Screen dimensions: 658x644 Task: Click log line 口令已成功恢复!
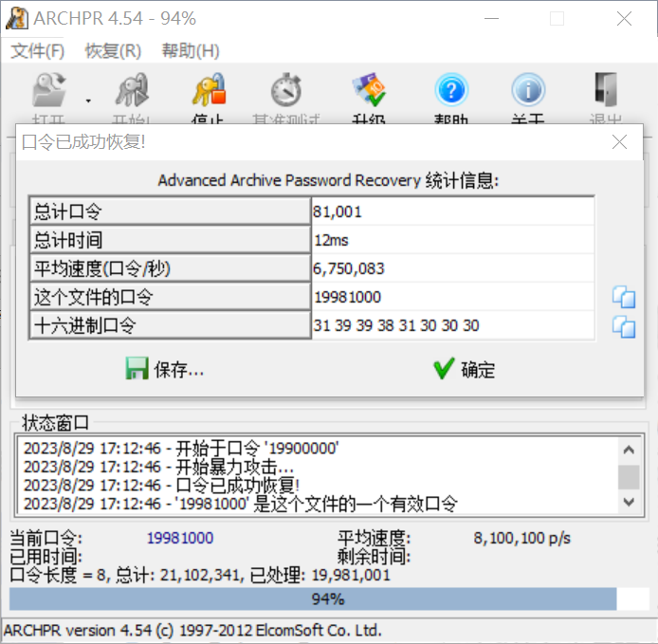click(161, 486)
